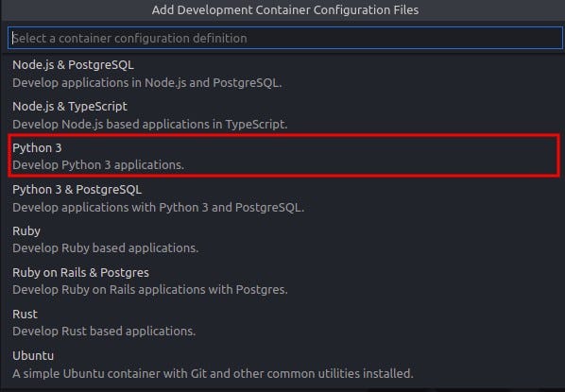The width and height of the screenshot is (565, 392).
Task: Select the Ubuntu container definition
Action: [282, 365]
